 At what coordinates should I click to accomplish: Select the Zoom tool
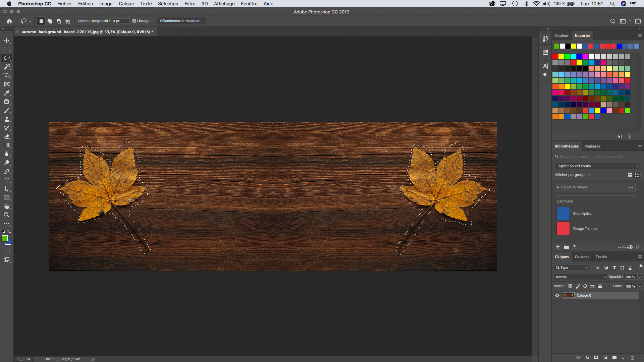pos(7,215)
